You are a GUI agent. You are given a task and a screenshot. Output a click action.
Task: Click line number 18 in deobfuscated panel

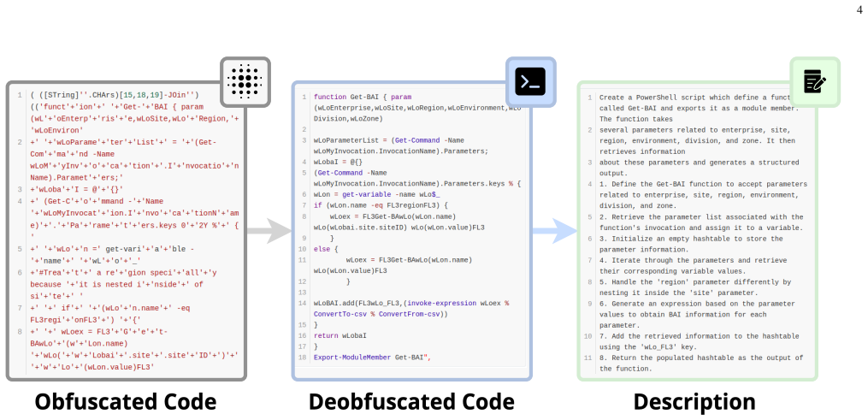302,358
